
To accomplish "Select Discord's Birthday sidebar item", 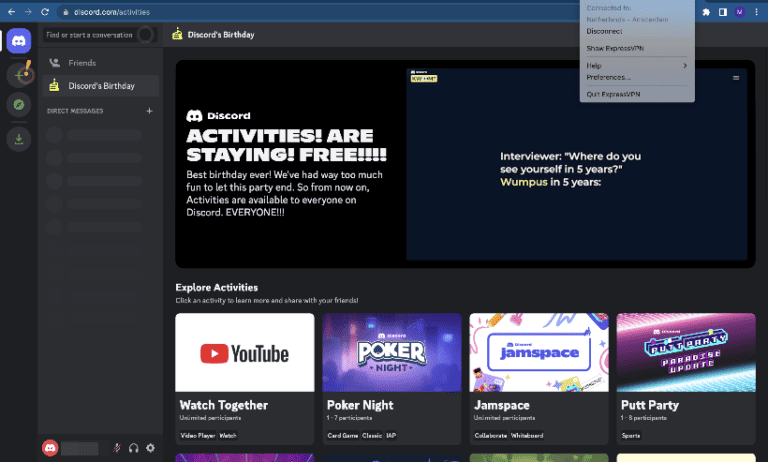I will tap(100, 86).
